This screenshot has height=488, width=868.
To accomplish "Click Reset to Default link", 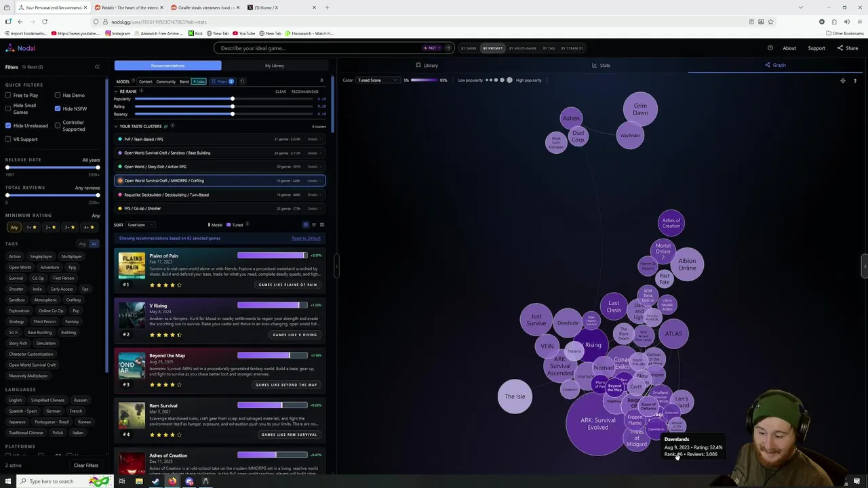I will click(x=306, y=239).
